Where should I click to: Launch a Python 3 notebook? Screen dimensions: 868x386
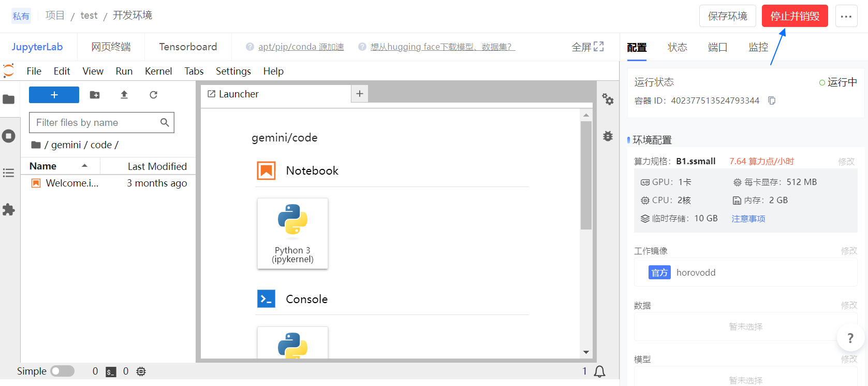pyautogui.click(x=292, y=233)
